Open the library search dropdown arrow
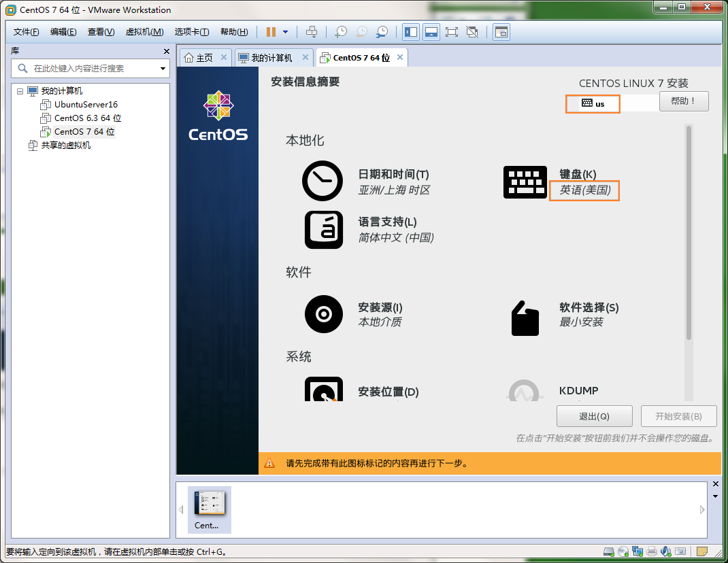The height and width of the screenshot is (563, 728). [163, 69]
